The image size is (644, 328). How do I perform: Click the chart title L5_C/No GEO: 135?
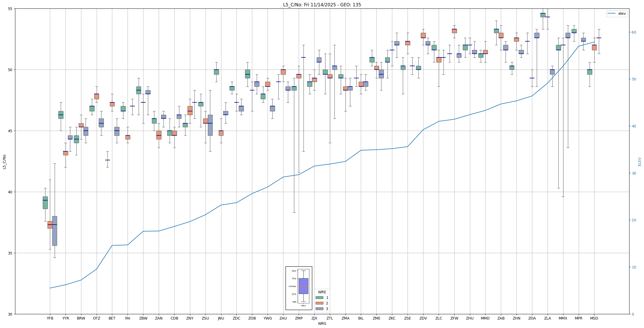pyautogui.click(x=322, y=5)
